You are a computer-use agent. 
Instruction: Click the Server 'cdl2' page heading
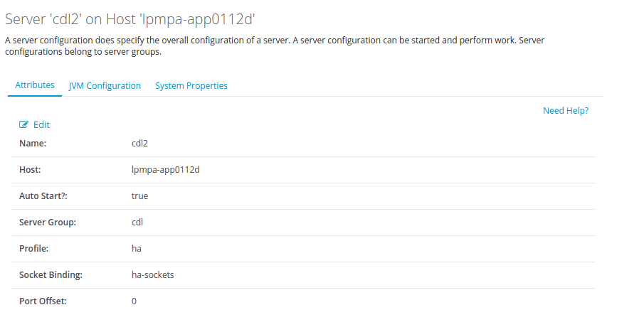pyautogui.click(x=130, y=19)
